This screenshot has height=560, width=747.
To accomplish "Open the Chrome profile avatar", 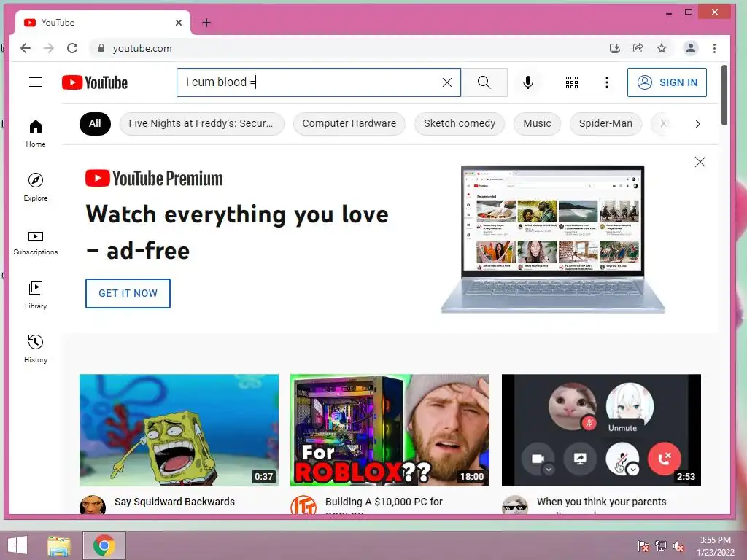I will [x=690, y=48].
